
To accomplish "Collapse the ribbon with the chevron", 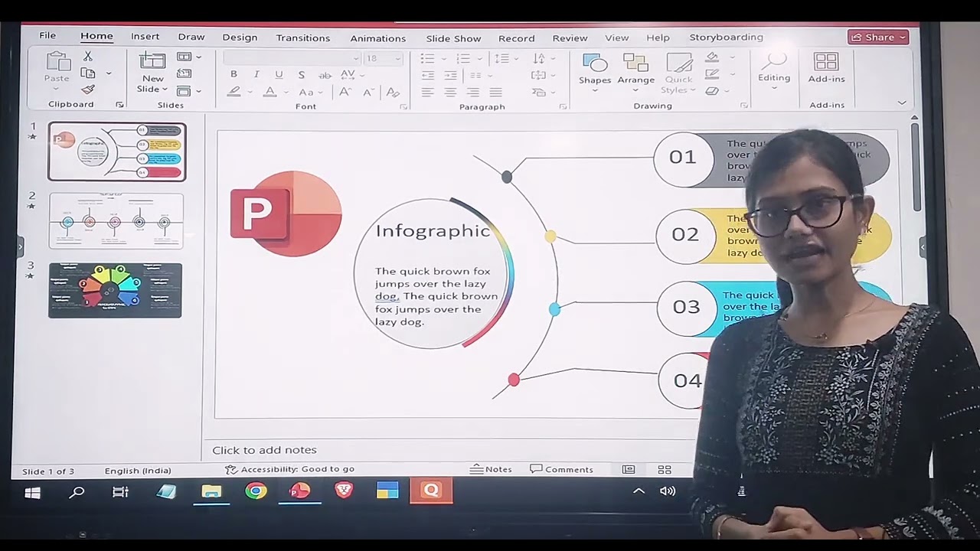I will [902, 103].
